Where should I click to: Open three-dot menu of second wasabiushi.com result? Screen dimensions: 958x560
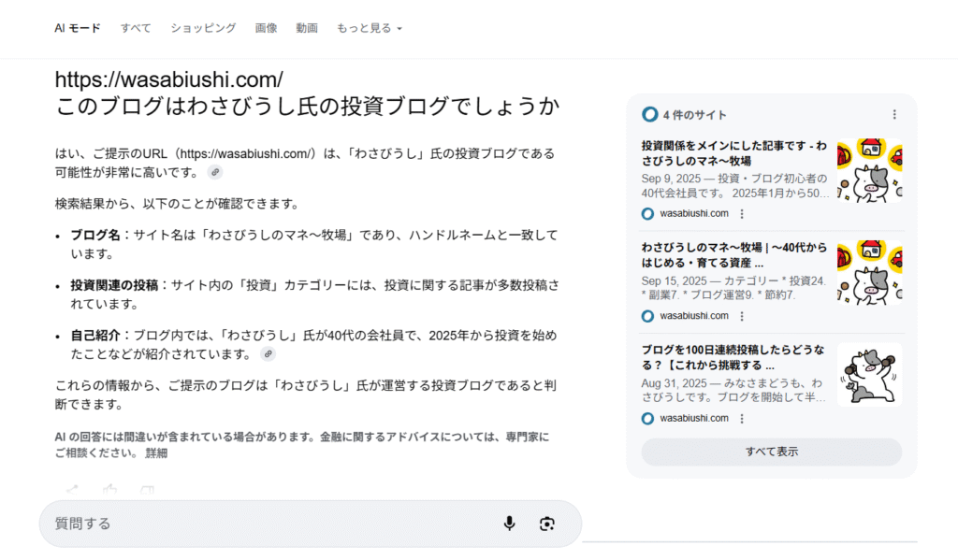tap(742, 316)
